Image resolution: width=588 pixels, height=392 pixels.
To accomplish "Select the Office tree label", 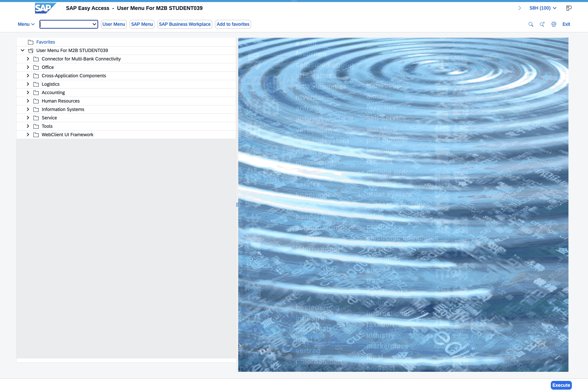I will pyautogui.click(x=48, y=67).
